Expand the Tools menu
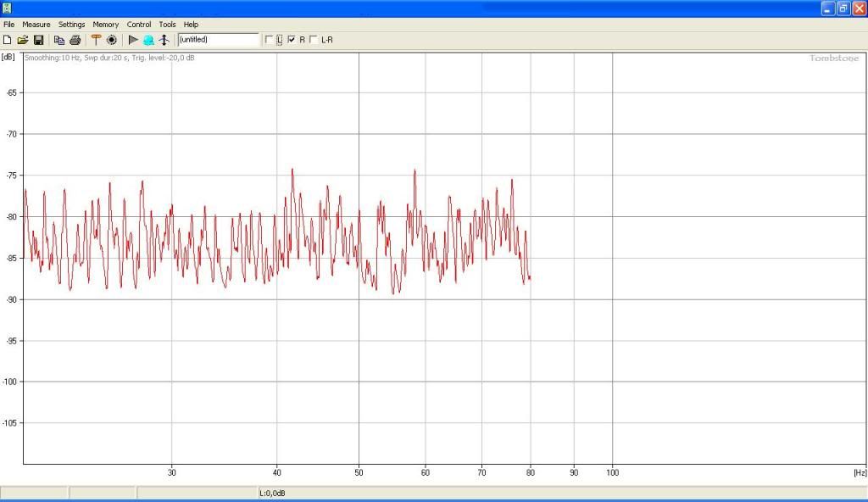 point(167,25)
